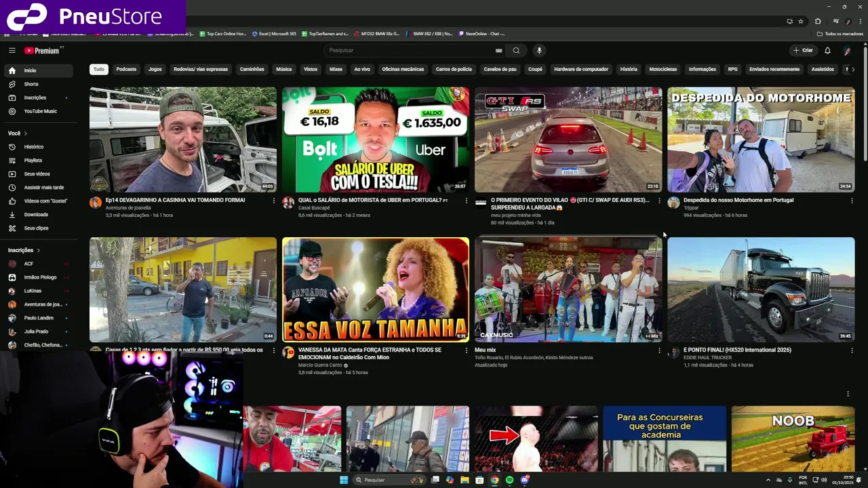Adjust system volume from tray speaker icon

(824, 480)
